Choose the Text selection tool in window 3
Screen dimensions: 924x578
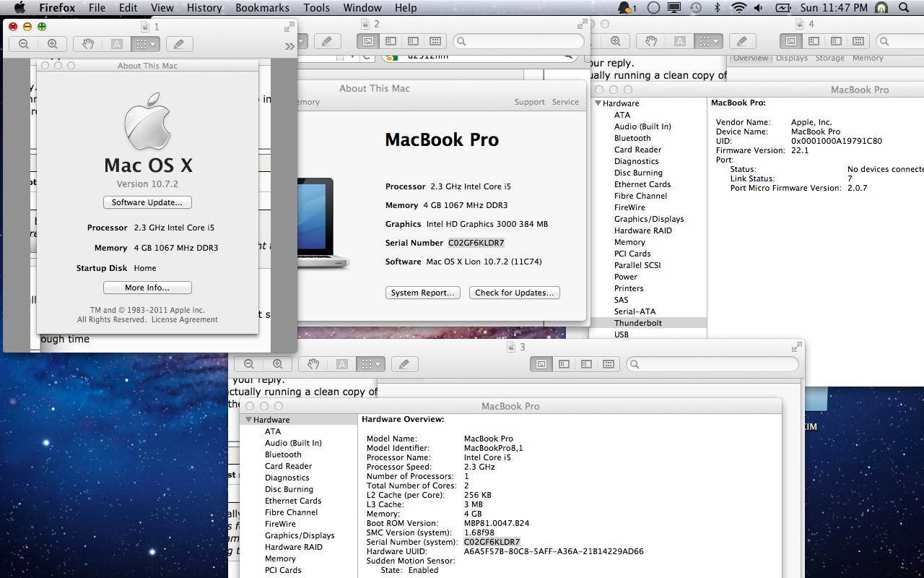click(x=342, y=364)
